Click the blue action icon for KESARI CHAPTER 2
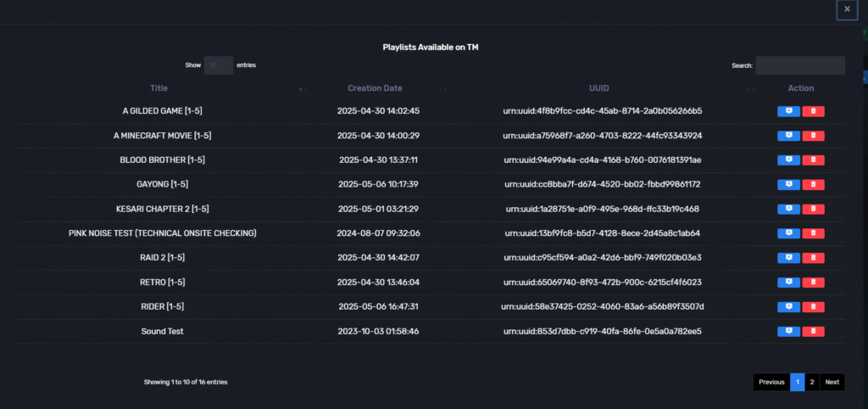 [788, 209]
